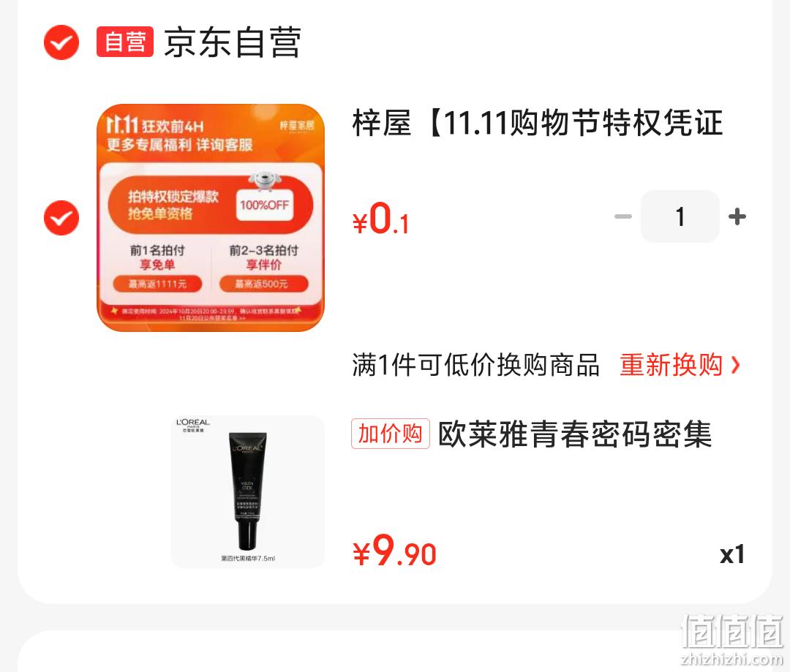
Task: Open 欧莱雅青春密码密集 product title
Action: pyautogui.click(x=575, y=434)
